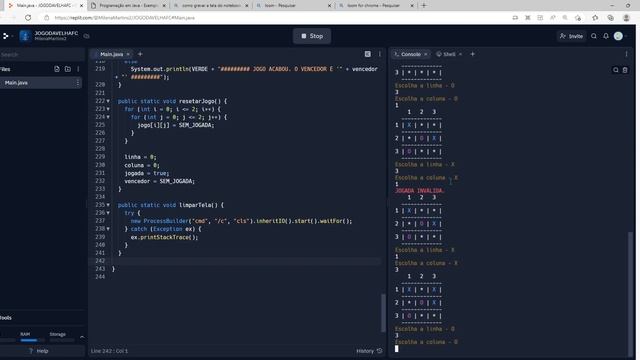Collapse try block at line 236
Viewport: 640px width, 360px height.
point(108,213)
